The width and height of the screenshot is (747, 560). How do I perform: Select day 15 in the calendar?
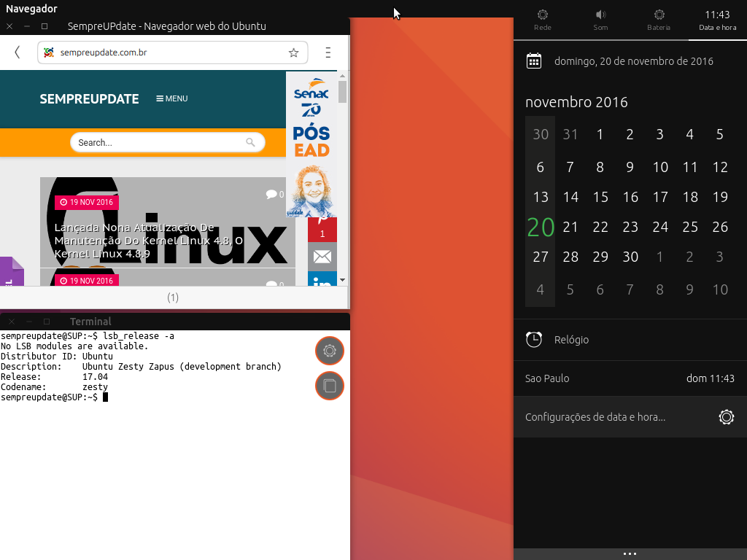tap(600, 197)
